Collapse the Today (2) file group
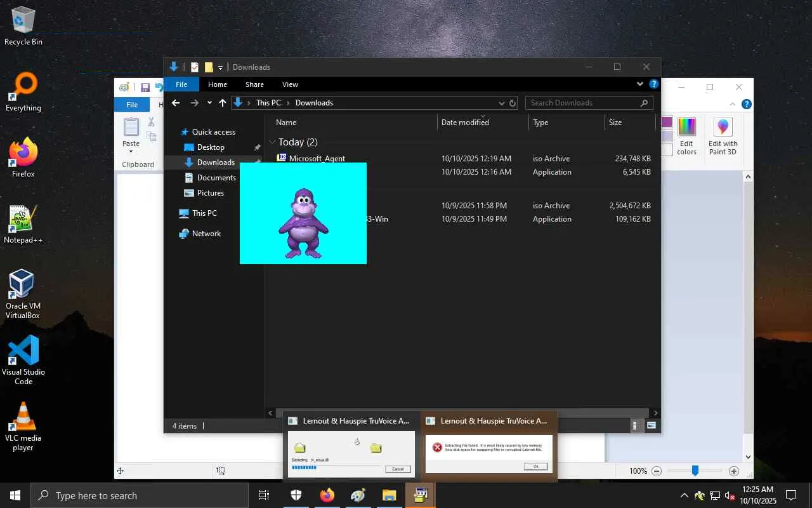Screen dimensions: 812x508 (x=273, y=142)
